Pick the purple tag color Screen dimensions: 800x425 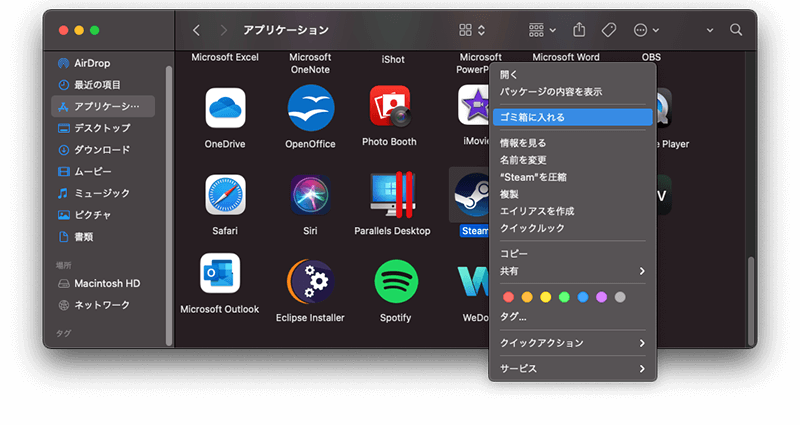[x=602, y=297]
